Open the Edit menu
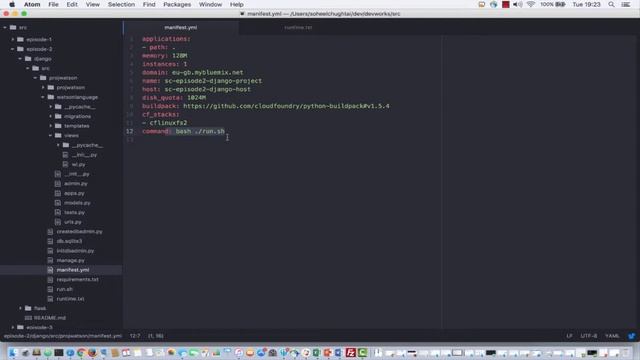Image resolution: width=640 pixels, height=360 pixels. pyautogui.click(x=72, y=4)
